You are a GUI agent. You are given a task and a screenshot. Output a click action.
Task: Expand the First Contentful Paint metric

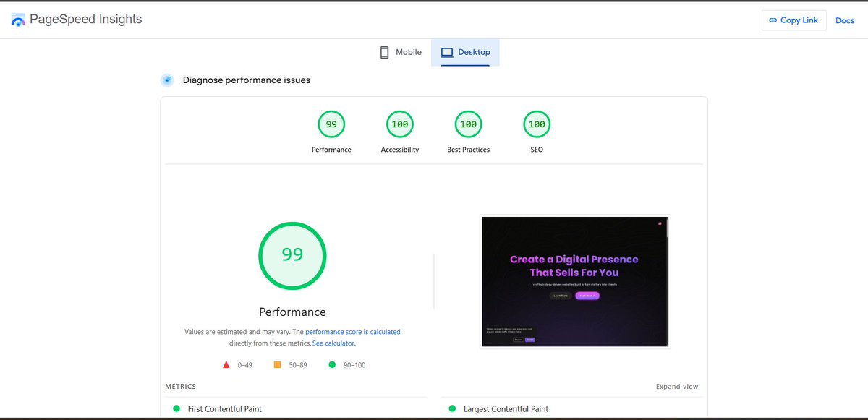click(x=224, y=408)
